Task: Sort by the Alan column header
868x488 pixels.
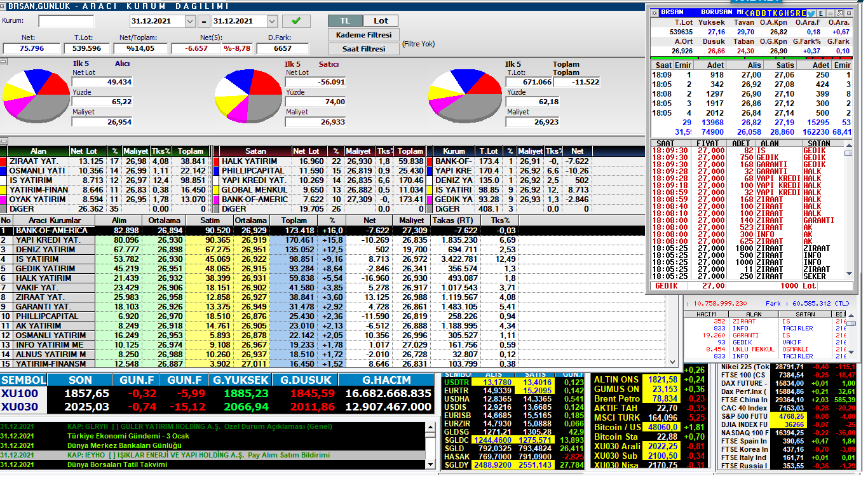Action: pyautogui.click(x=39, y=151)
